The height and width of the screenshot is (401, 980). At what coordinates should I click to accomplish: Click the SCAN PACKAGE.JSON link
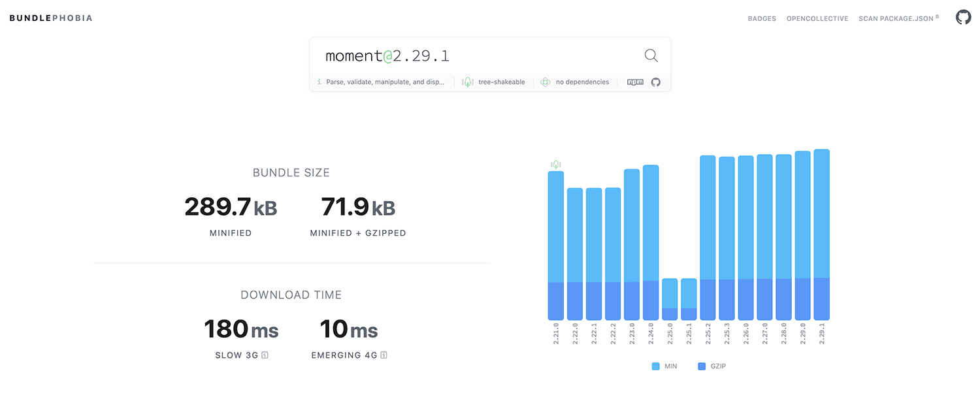(x=895, y=18)
